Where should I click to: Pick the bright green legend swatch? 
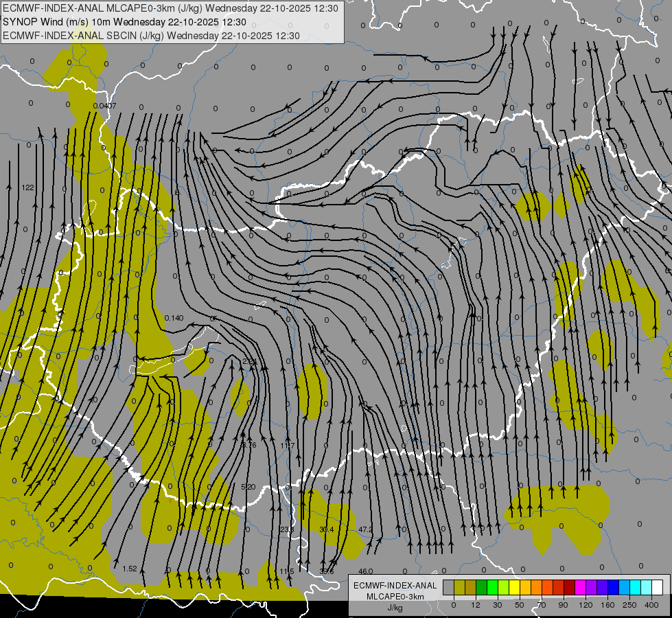[x=493, y=587]
